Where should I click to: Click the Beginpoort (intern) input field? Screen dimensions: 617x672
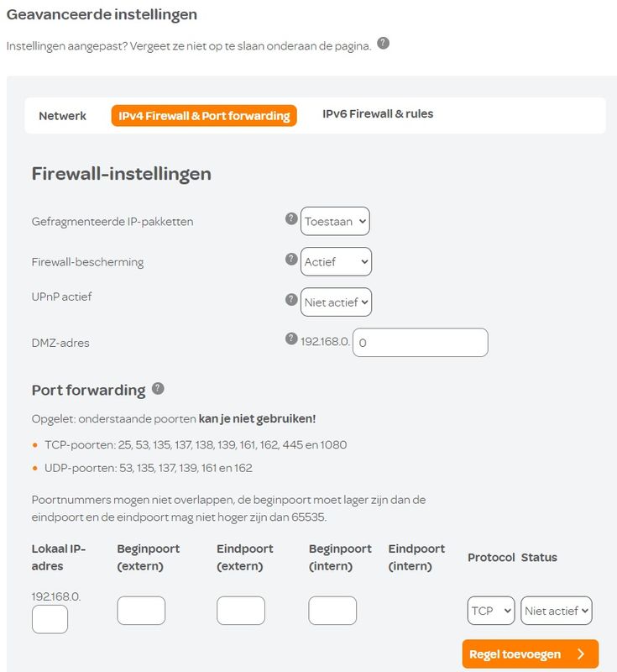pos(332,611)
